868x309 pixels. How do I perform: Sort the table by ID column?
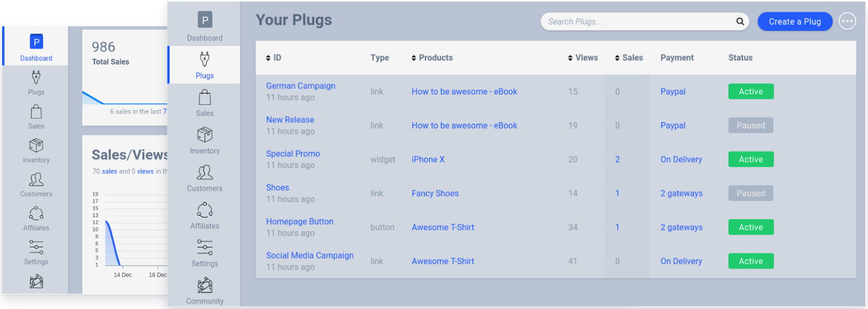(273, 58)
